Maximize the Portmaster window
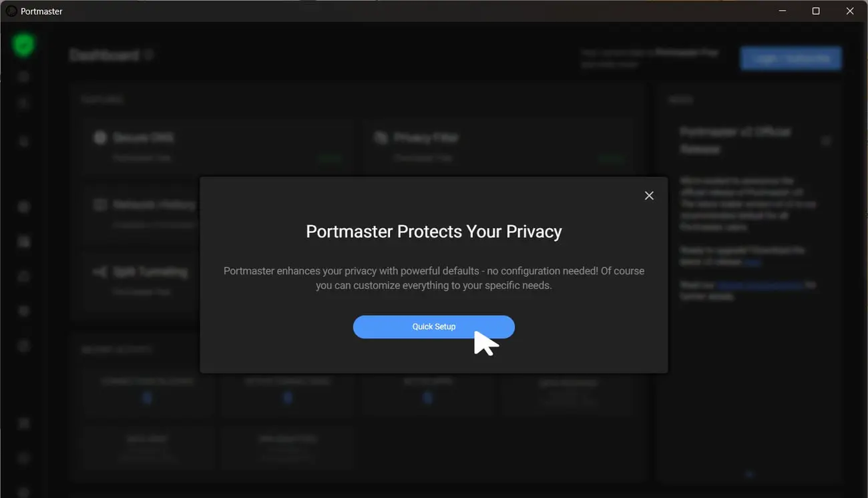The height and width of the screenshot is (498, 868). point(816,11)
